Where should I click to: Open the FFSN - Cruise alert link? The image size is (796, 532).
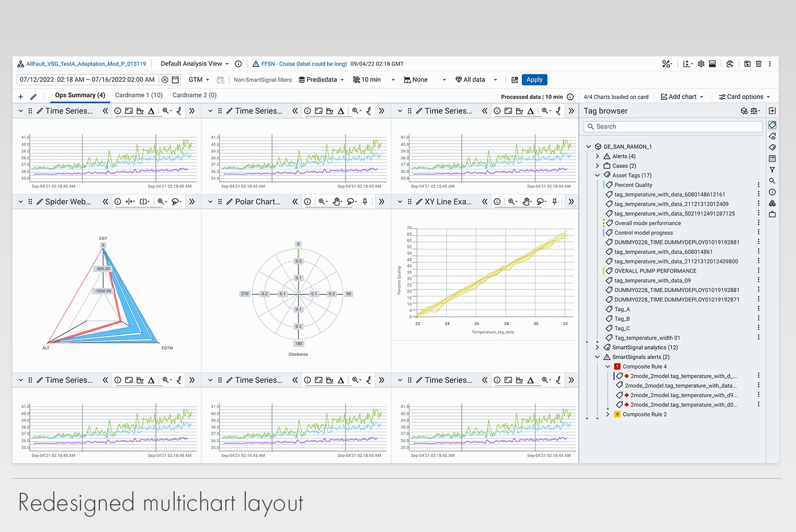[x=304, y=64]
